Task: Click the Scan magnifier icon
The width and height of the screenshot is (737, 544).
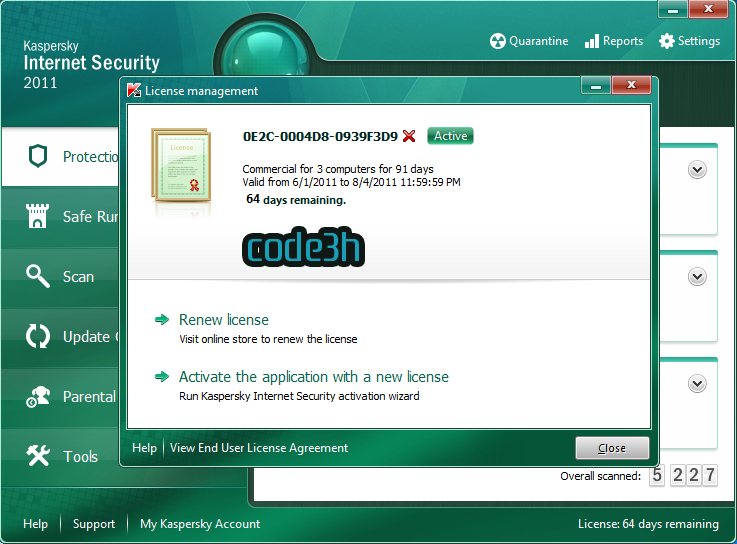Action: click(x=38, y=276)
